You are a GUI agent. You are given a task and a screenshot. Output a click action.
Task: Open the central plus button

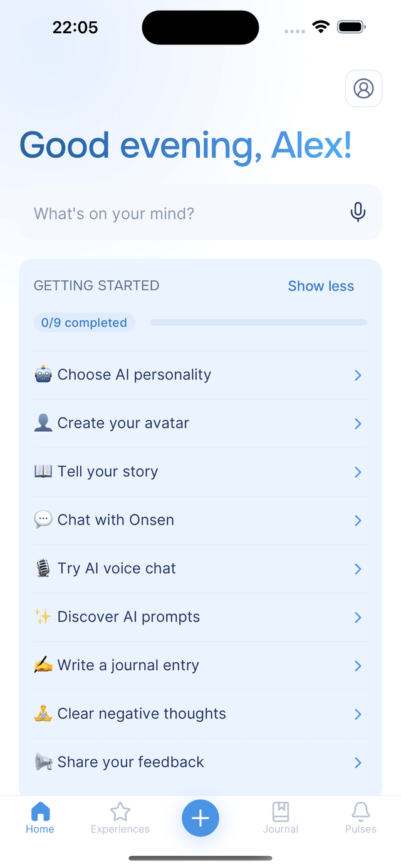[x=200, y=818]
